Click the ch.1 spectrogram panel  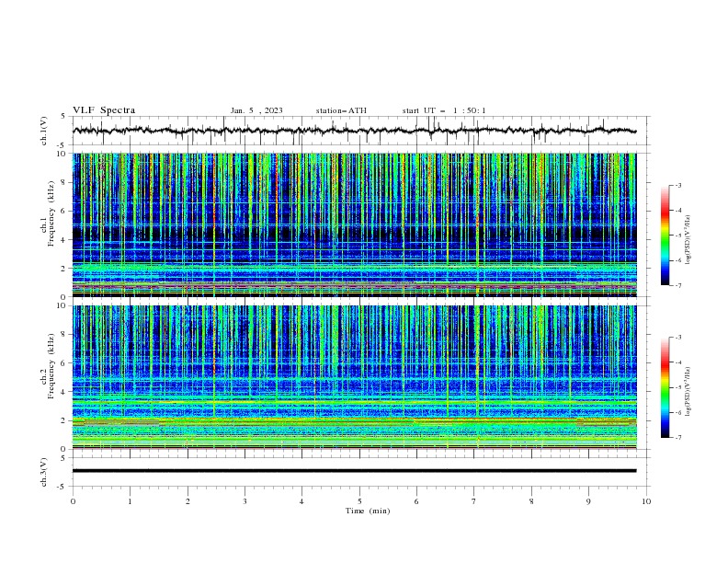tap(354, 224)
